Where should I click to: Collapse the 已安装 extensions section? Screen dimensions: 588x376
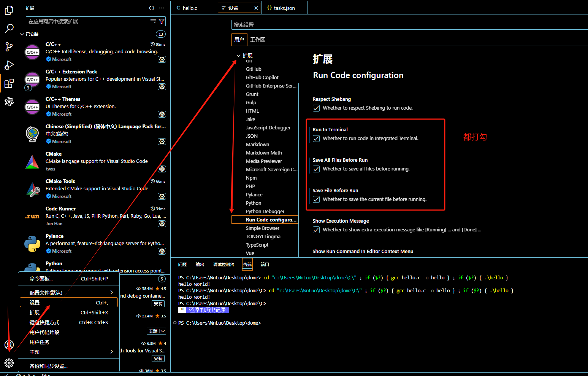[x=22, y=34]
